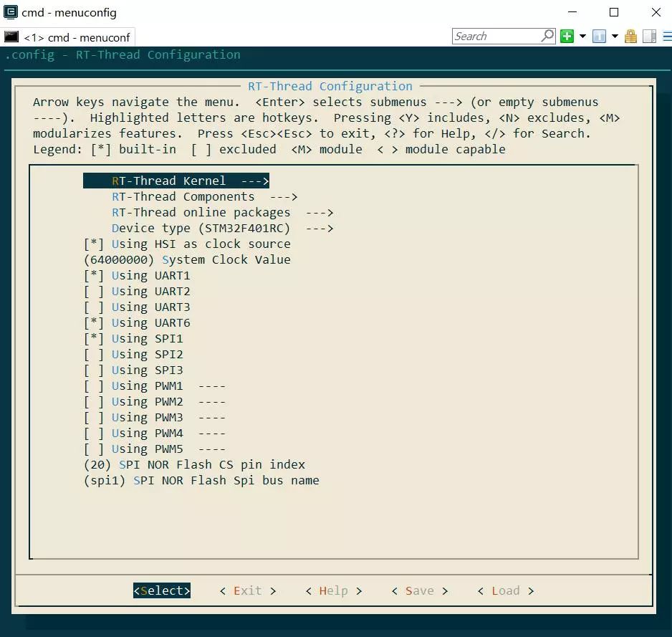Viewport: 672px width, 637px height.
Task: Open RT-Thread Components submenu
Action: [x=204, y=197]
